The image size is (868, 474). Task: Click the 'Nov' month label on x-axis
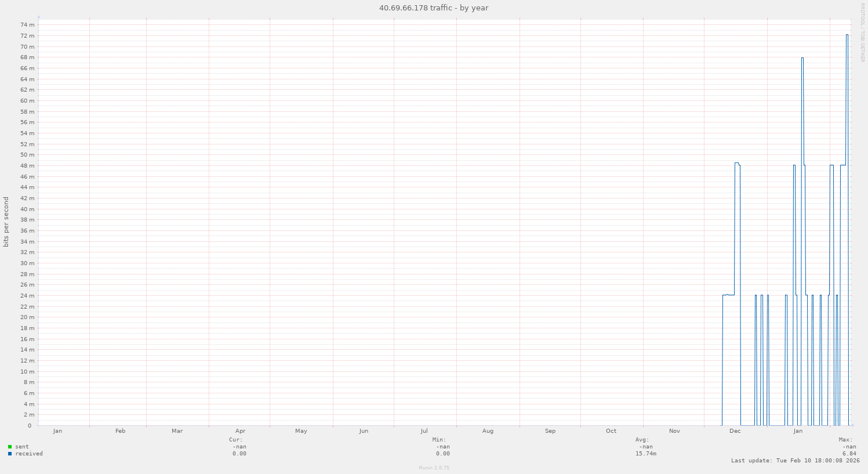[x=674, y=431]
